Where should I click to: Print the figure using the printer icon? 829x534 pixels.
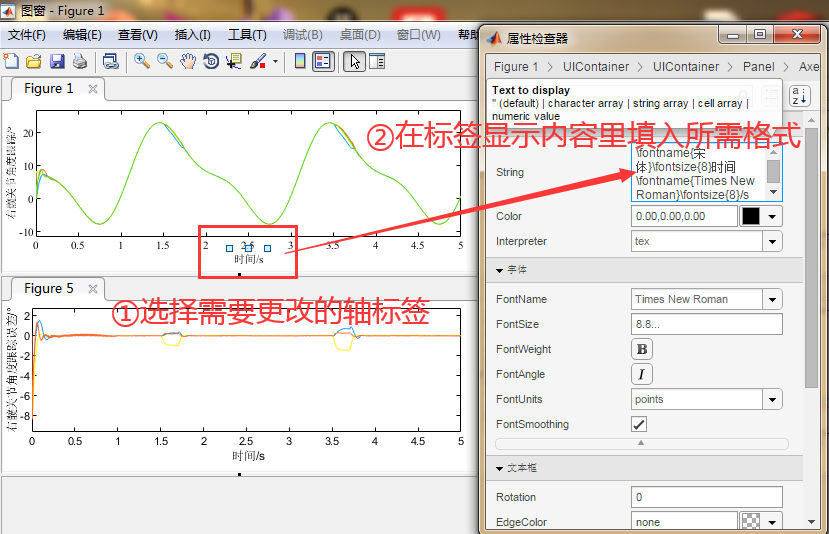80,61
